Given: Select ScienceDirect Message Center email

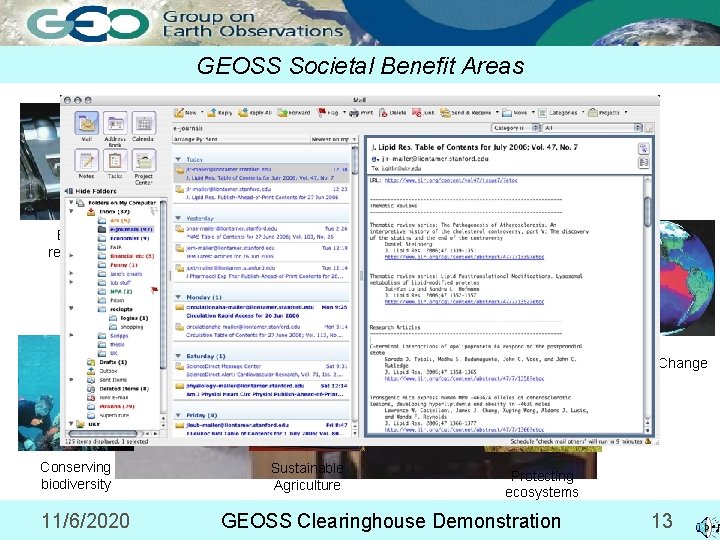Looking at the screenshot, I should click(x=261, y=371).
